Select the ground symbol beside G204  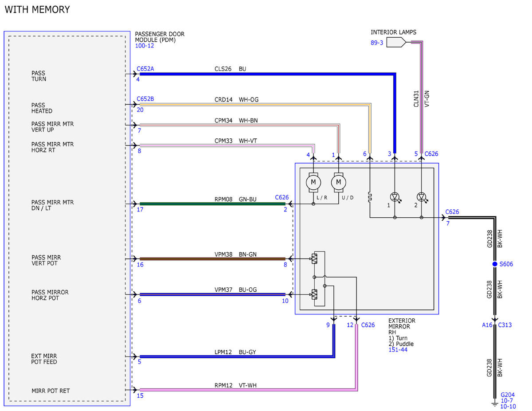pyautogui.click(x=495, y=403)
